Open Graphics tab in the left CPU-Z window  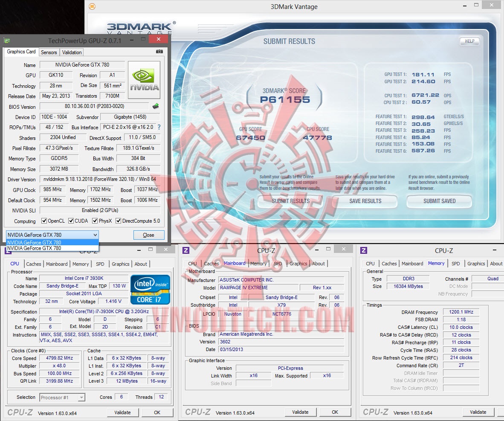point(121,264)
